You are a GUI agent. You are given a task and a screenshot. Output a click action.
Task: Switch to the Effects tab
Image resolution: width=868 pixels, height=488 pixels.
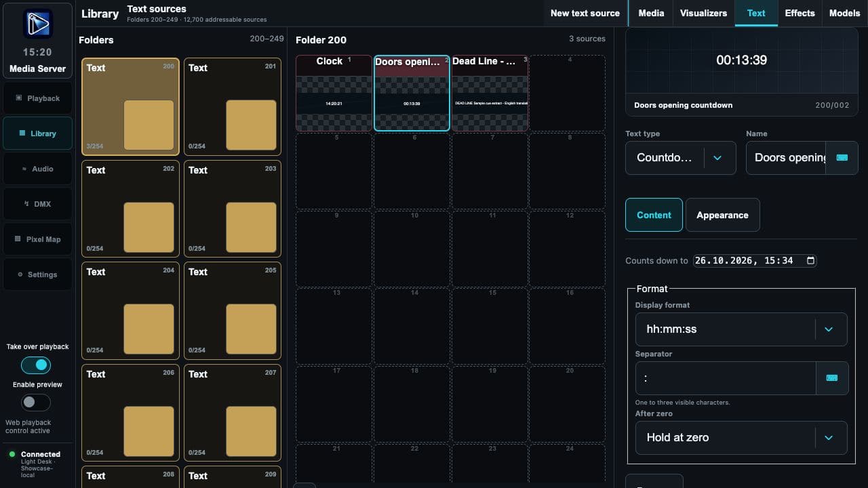click(800, 13)
